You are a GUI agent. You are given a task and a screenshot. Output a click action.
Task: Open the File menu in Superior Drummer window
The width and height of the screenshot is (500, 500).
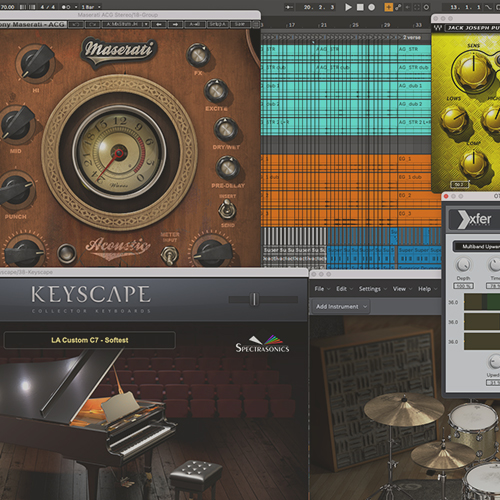tap(322, 289)
